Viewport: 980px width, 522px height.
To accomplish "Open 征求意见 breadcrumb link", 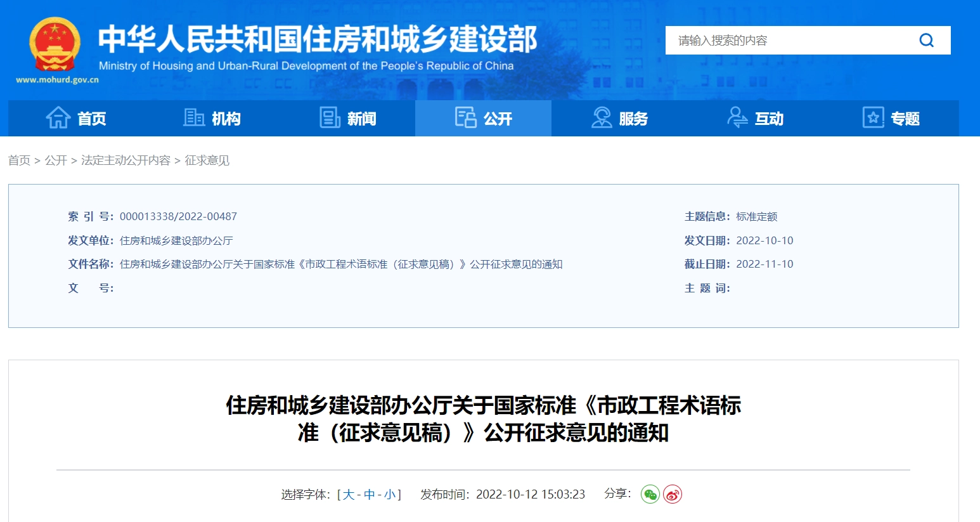I will [207, 160].
